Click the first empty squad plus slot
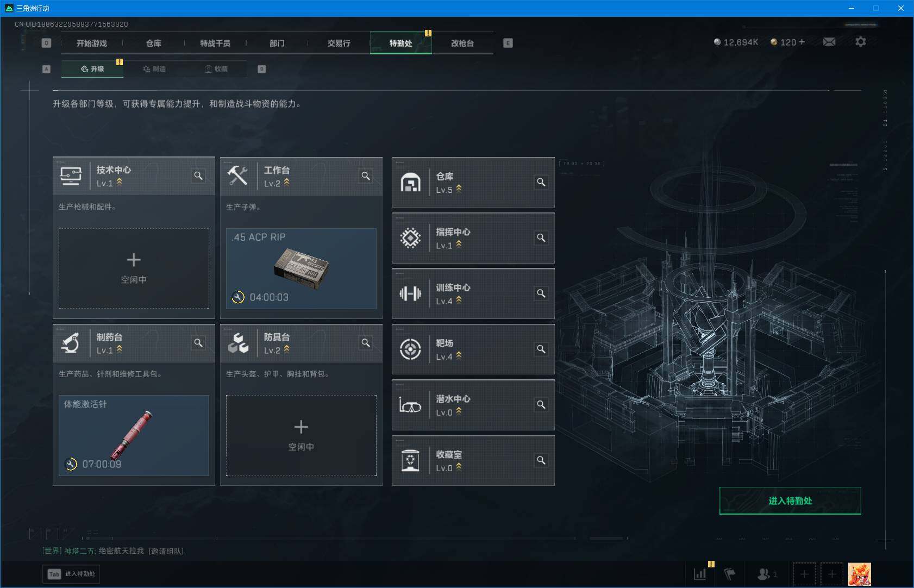This screenshot has width=914, height=588. 804,574
